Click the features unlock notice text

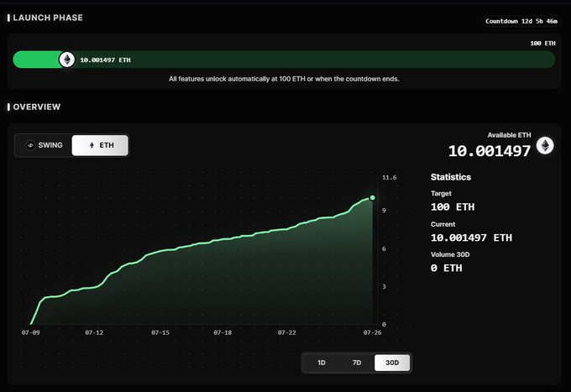pos(284,79)
